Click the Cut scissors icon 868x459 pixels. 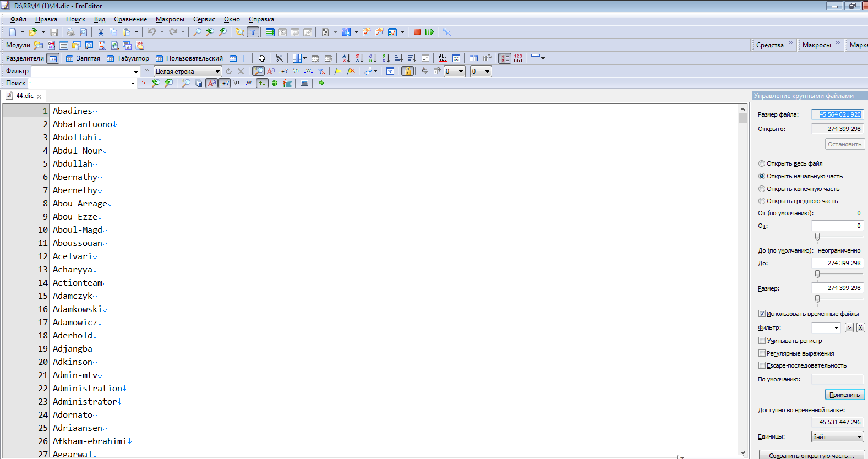[x=101, y=32]
